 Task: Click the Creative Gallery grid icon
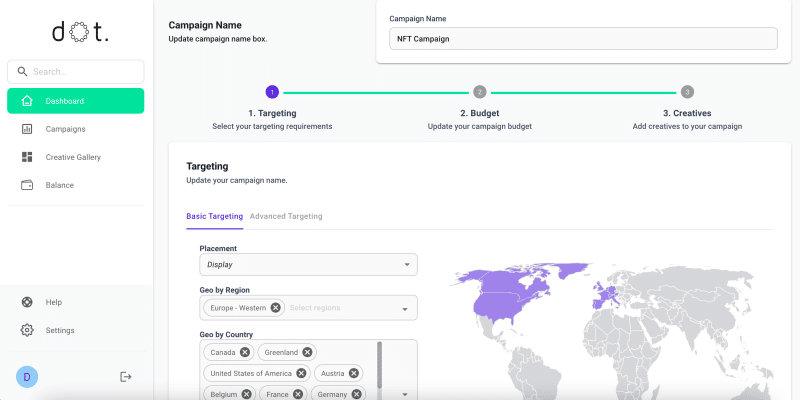point(27,157)
